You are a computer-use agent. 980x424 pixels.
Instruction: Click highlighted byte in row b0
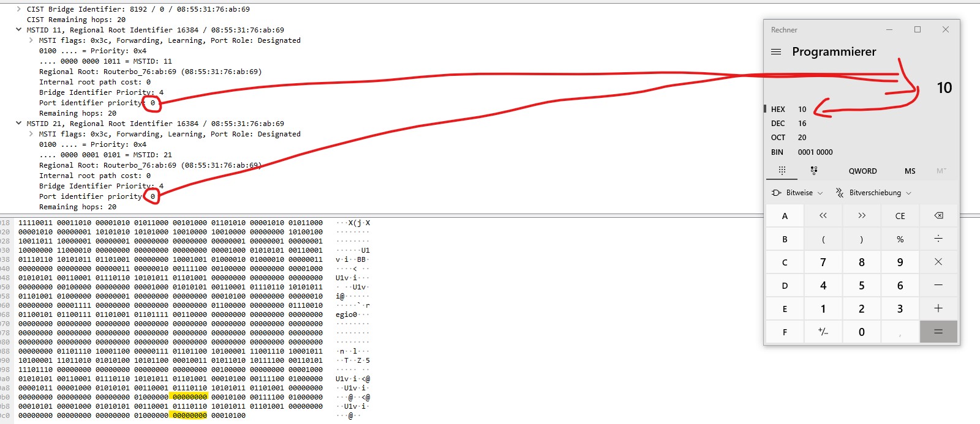(189, 397)
